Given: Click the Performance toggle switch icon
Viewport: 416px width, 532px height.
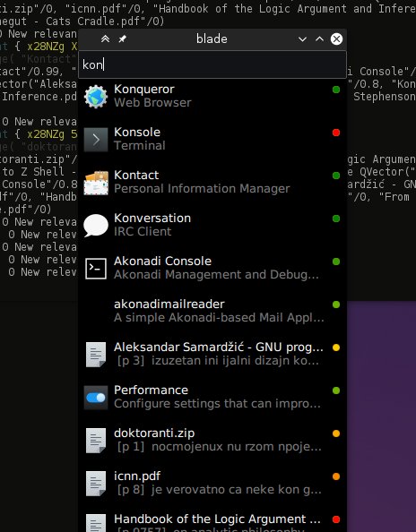Looking at the screenshot, I should coord(96,398).
